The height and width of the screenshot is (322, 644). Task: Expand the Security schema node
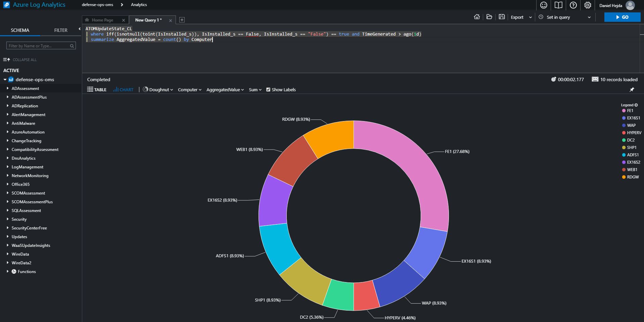pyautogui.click(x=7, y=219)
